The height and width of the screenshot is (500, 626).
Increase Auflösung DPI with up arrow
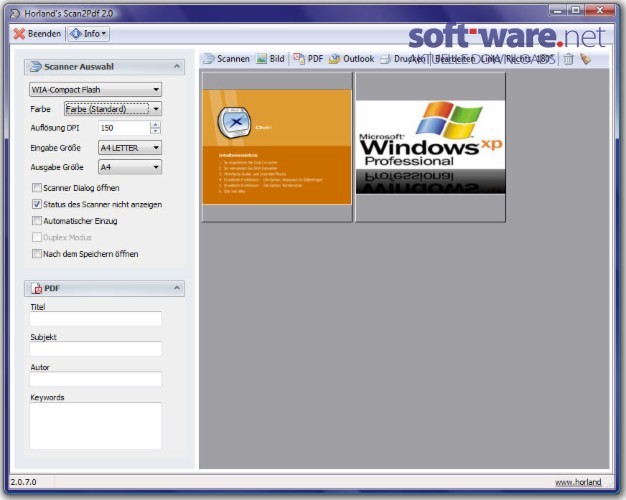(155, 125)
